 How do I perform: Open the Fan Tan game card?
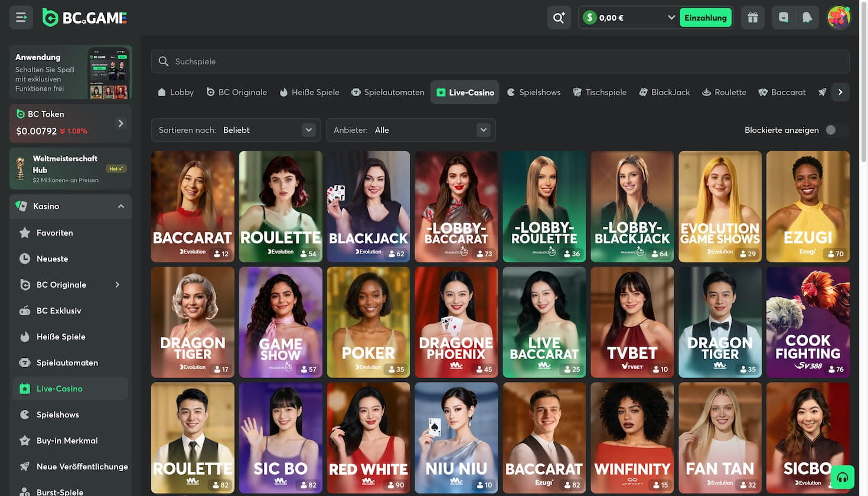click(720, 438)
